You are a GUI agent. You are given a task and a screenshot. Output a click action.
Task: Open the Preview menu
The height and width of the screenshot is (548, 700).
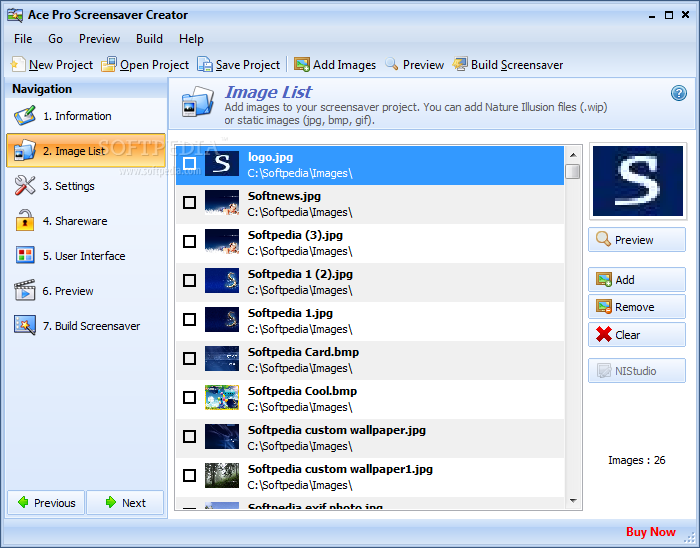click(x=99, y=39)
